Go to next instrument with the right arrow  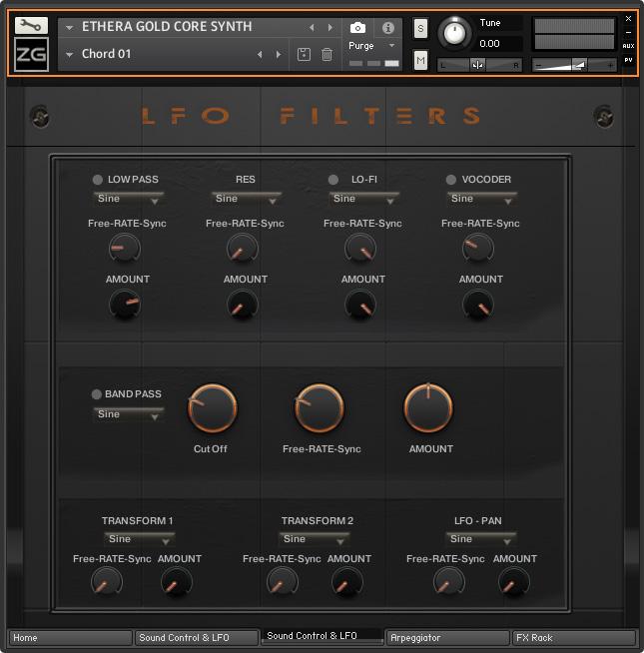click(330, 28)
